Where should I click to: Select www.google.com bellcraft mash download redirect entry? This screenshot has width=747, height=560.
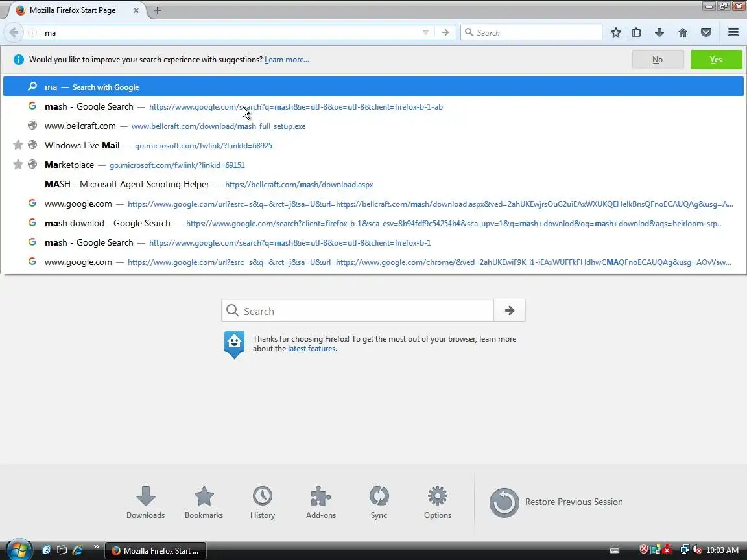click(373, 204)
